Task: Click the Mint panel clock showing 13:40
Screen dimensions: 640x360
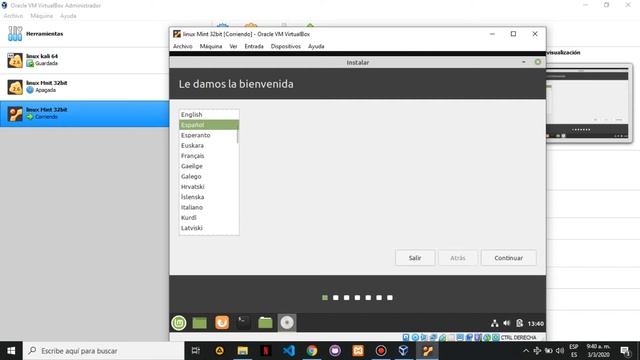Action: point(536,324)
